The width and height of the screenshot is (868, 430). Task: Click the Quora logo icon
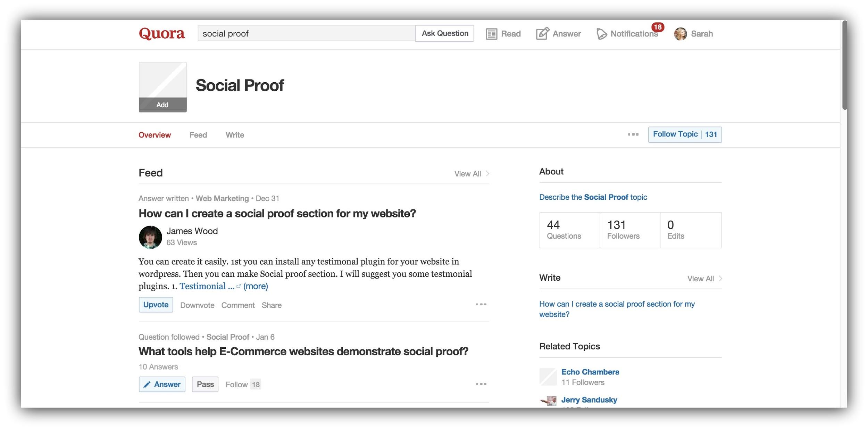coord(162,33)
